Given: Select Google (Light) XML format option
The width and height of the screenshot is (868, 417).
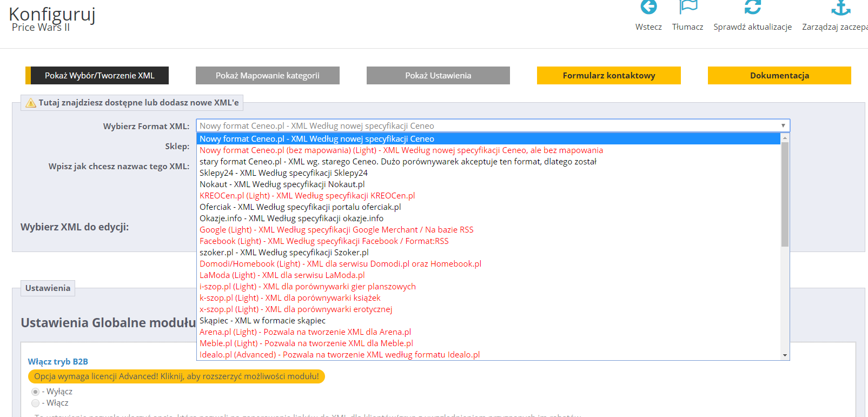Looking at the screenshot, I should pyautogui.click(x=336, y=230).
